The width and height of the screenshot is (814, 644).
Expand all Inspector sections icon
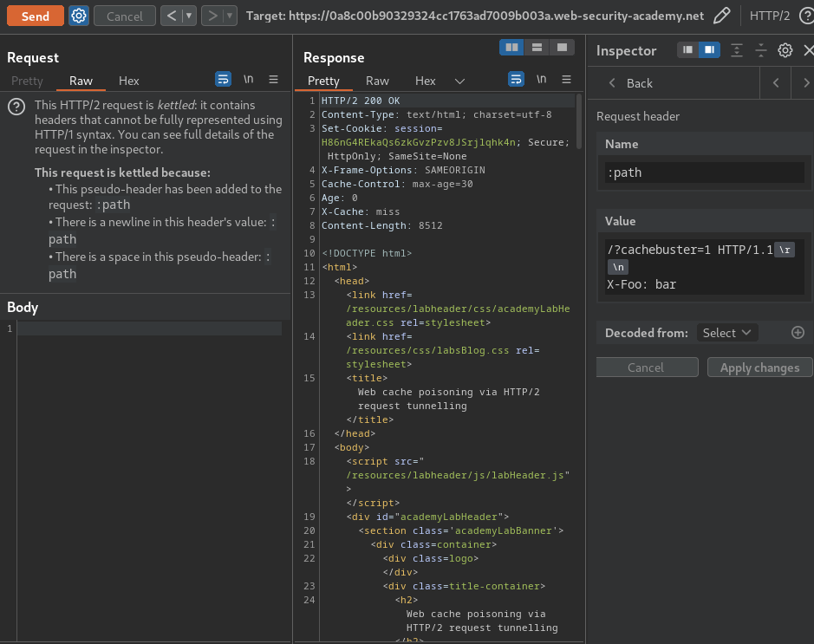point(737,50)
